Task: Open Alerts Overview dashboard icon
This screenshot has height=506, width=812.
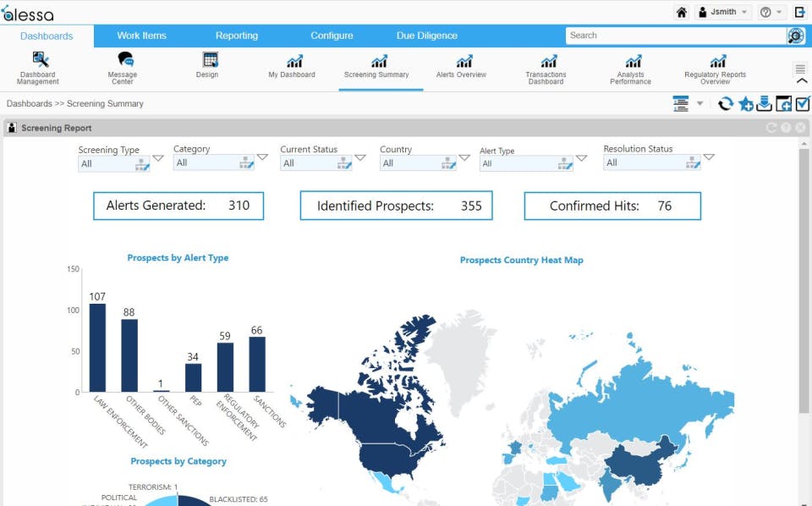Action: (x=464, y=61)
